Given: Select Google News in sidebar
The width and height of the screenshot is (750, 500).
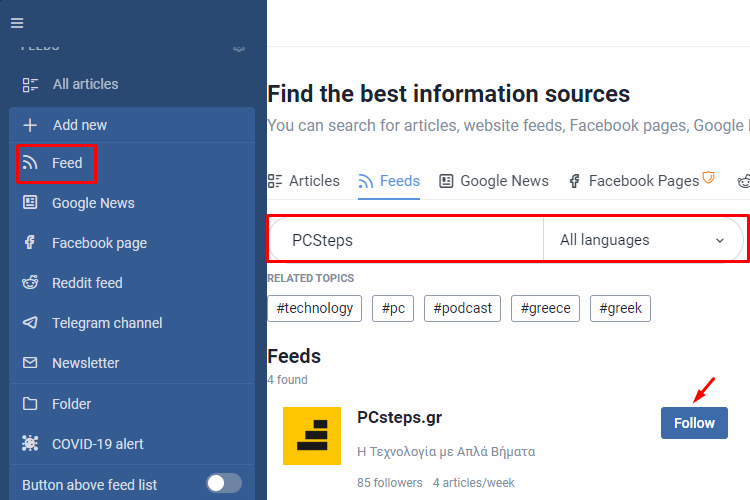Looking at the screenshot, I should point(132,203).
